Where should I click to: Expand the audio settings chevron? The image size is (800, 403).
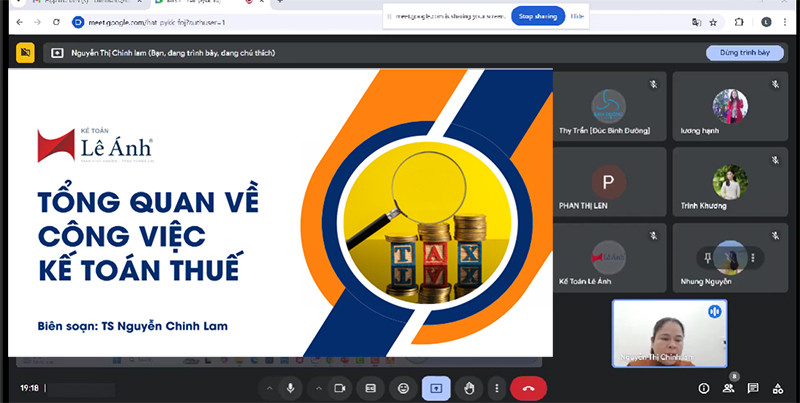266,388
